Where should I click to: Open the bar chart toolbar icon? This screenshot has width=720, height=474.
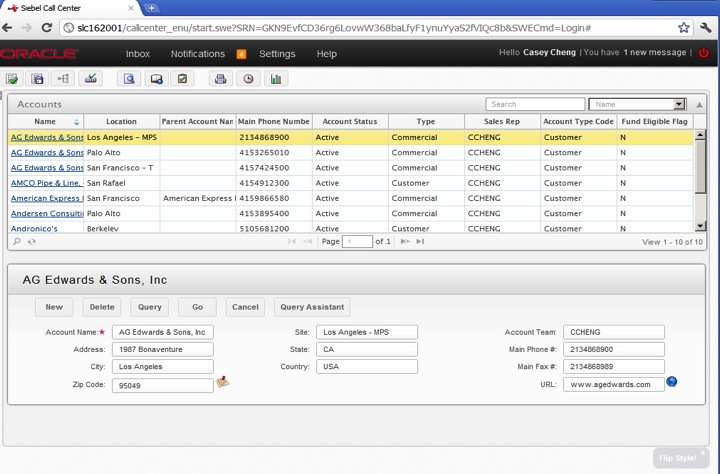pos(276,79)
